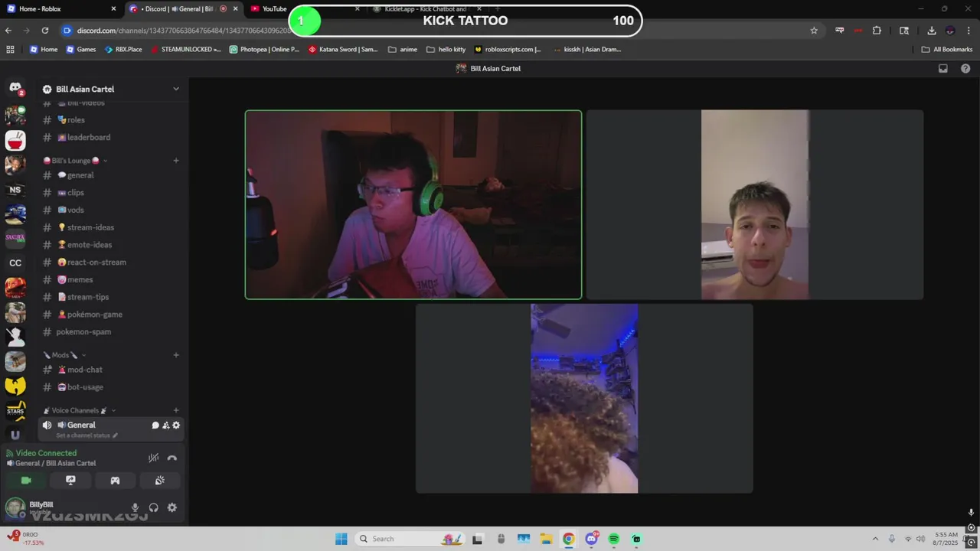
Task: Open STEAMUNLOCKED bookmark
Action: click(185, 49)
